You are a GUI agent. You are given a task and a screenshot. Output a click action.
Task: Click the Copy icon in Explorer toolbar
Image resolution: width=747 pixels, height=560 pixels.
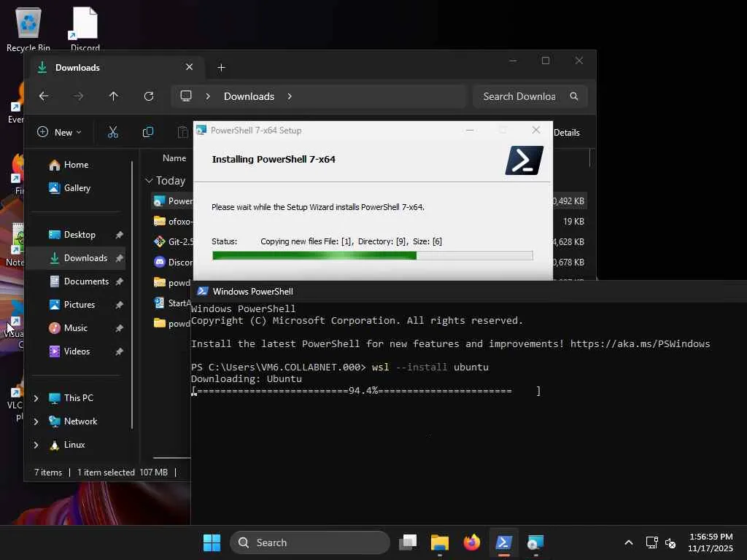click(148, 132)
